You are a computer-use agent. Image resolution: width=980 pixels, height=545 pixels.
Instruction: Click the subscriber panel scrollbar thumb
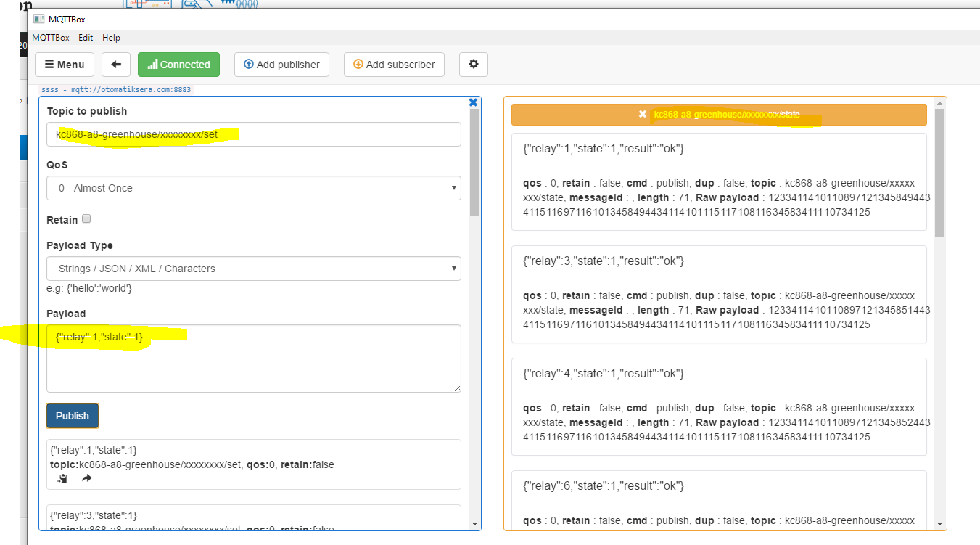coord(939,172)
